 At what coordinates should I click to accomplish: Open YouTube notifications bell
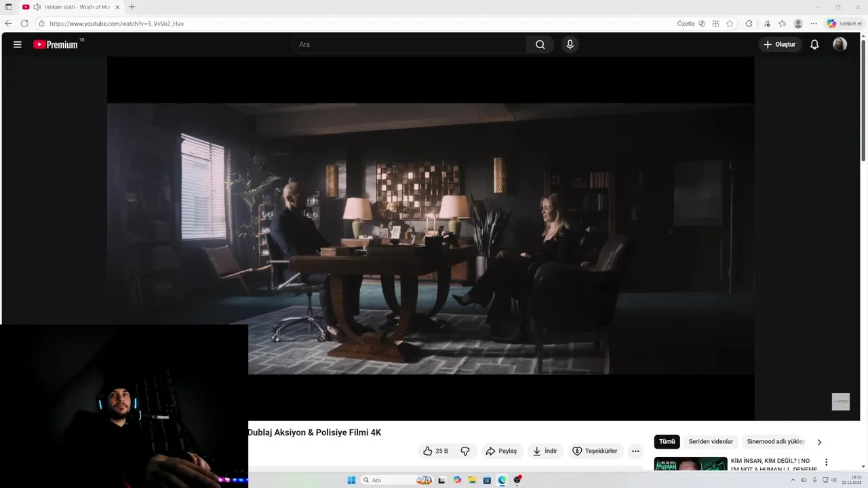[x=814, y=45]
